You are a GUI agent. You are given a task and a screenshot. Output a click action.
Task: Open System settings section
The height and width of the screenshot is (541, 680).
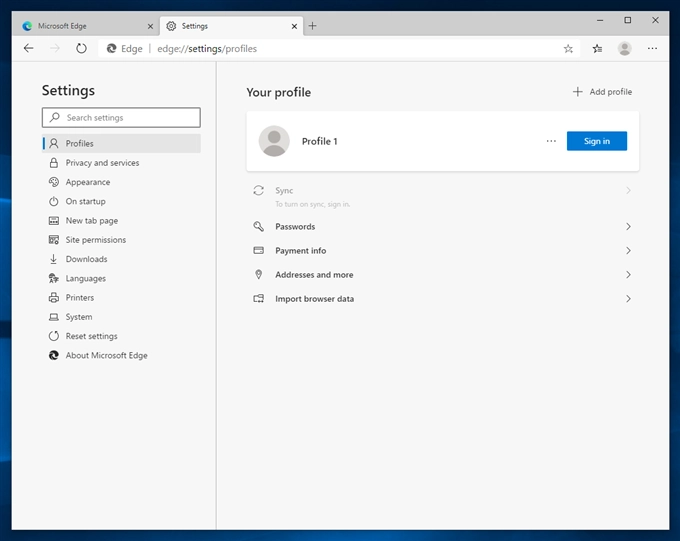121,317
